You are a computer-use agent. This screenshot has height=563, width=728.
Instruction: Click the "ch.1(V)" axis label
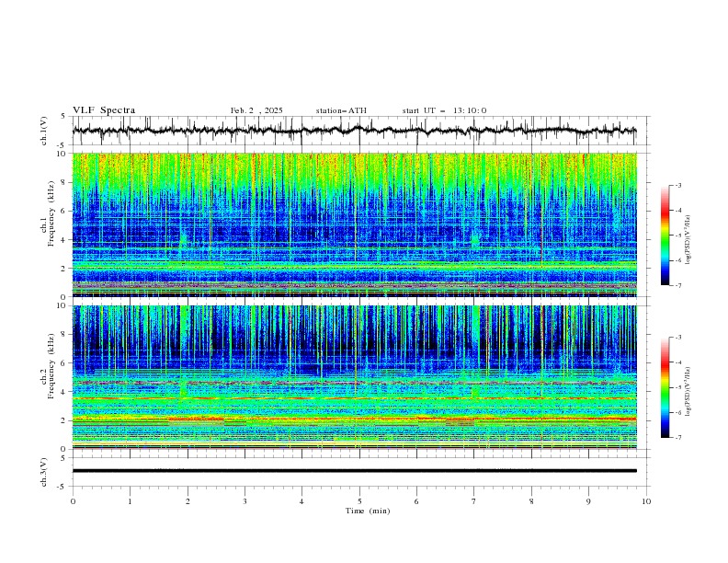pos(44,131)
